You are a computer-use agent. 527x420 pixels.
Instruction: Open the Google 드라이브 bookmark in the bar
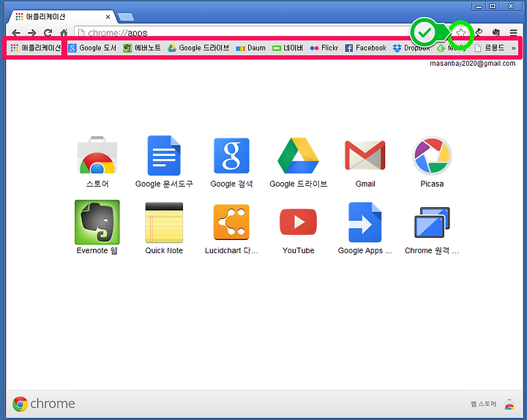tap(198, 48)
